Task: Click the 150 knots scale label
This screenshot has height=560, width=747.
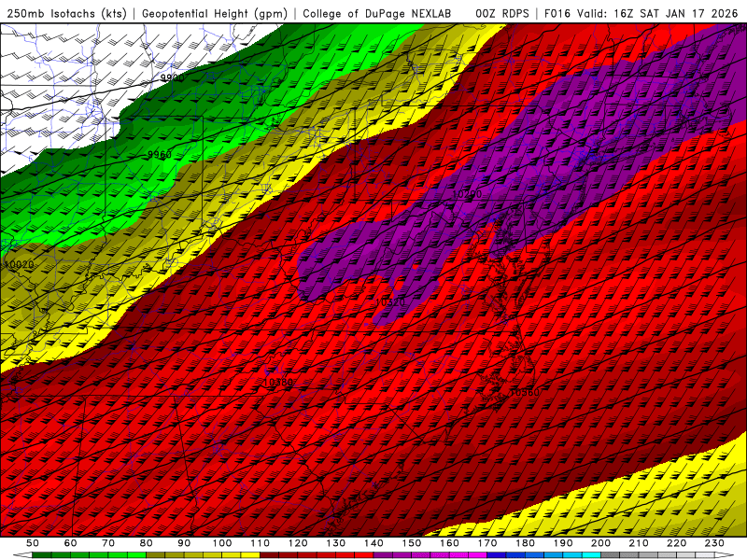Action: point(412,543)
